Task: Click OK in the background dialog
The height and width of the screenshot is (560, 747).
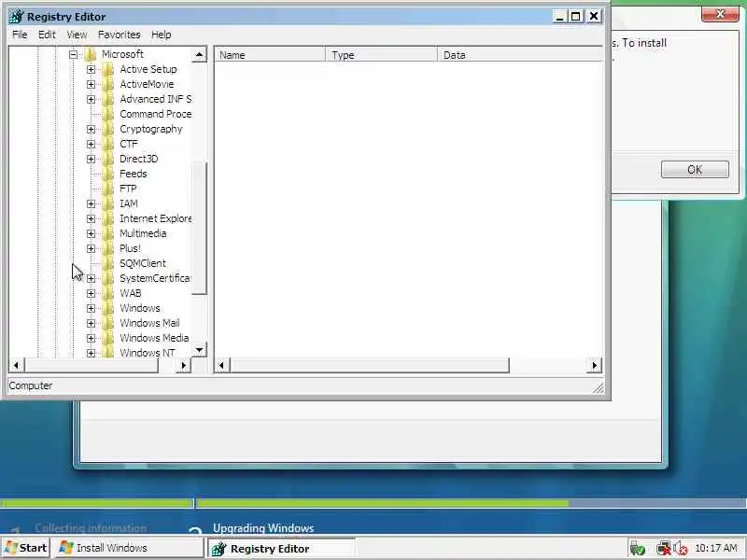Action: 695,170
